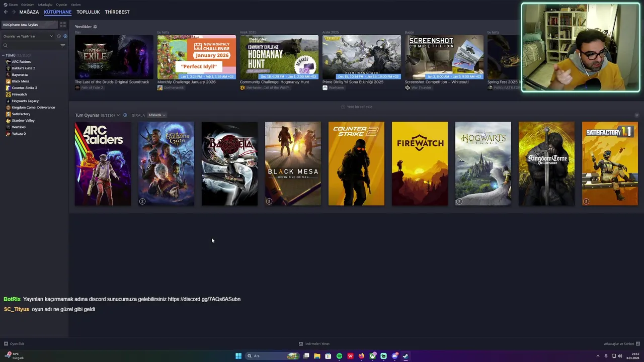Select Kingdom Come: Deliverance in sidebar
644x362 pixels.
point(33,108)
